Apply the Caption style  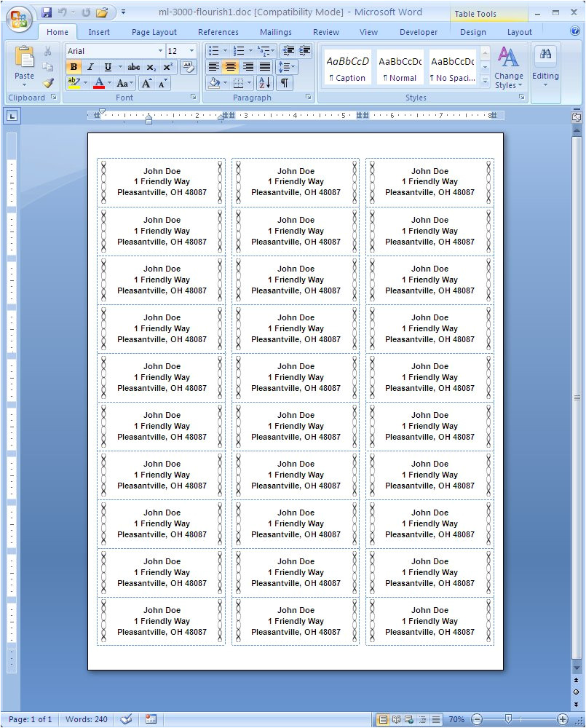tap(347, 66)
